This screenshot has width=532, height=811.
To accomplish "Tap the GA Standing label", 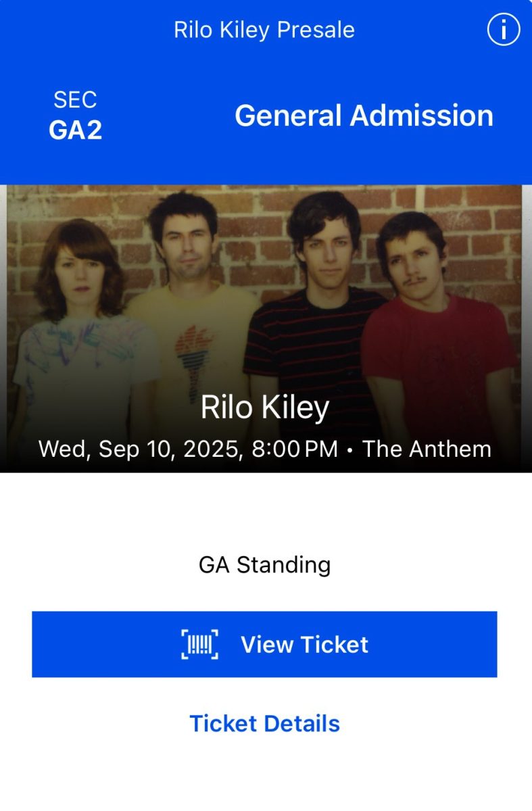I will [x=264, y=564].
